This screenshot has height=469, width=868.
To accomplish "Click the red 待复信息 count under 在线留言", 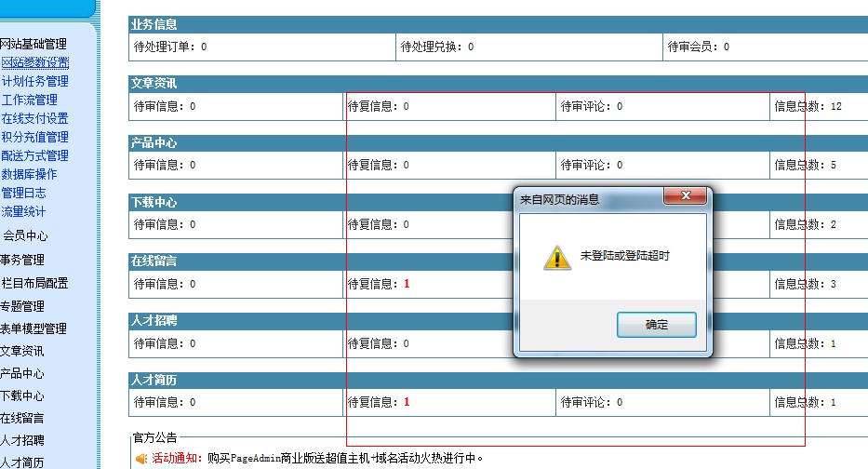I will pyautogui.click(x=407, y=284).
